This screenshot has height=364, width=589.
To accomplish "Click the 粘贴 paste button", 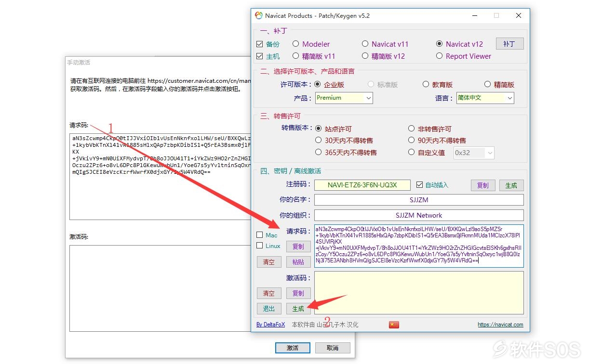I will pyautogui.click(x=298, y=262).
